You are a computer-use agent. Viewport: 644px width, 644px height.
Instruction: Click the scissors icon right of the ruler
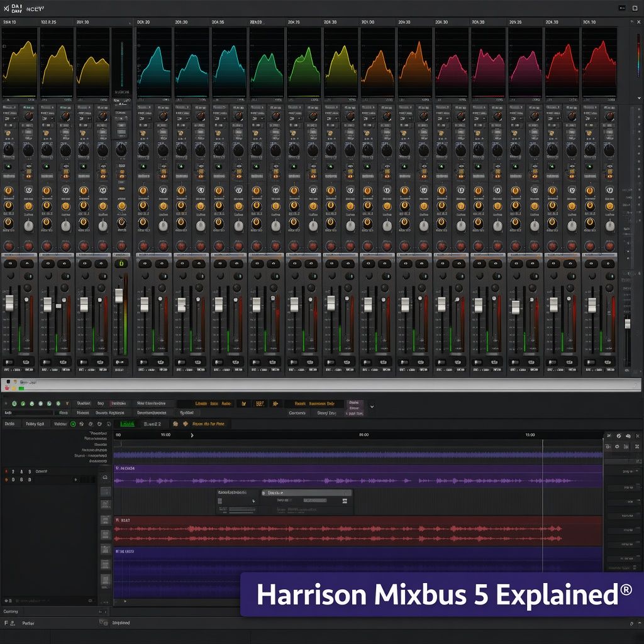[x=609, y=435]
